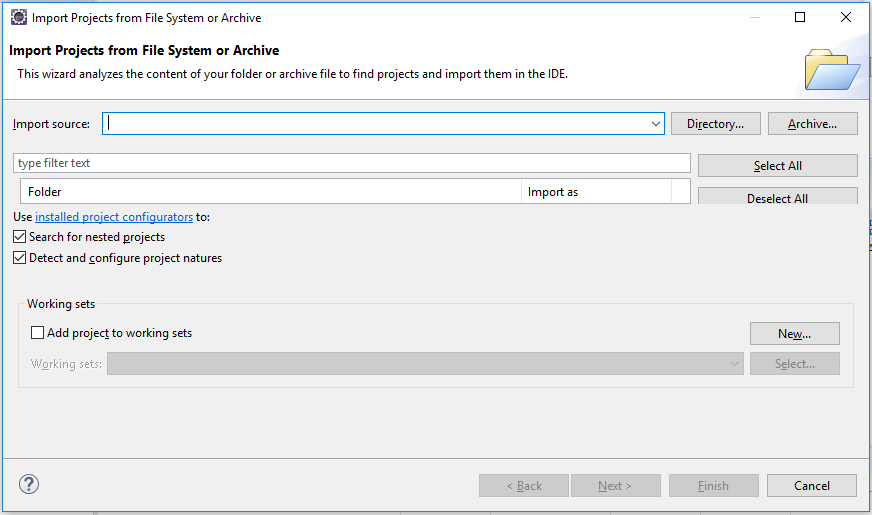Maximize the import dialog window
The width and height of the screenshot is (872, 515).
click(x=800, y=17)
